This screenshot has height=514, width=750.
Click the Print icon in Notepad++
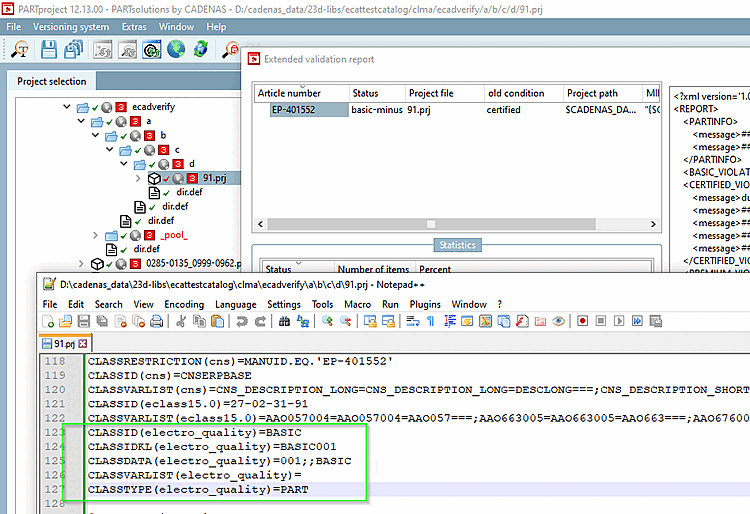[156, 321]
